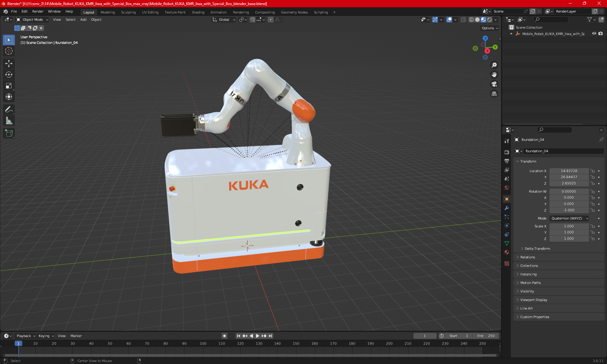Activate the 3D Cursor tool
The height and width of the screenshot is (364, 607).
click(9, 51)
